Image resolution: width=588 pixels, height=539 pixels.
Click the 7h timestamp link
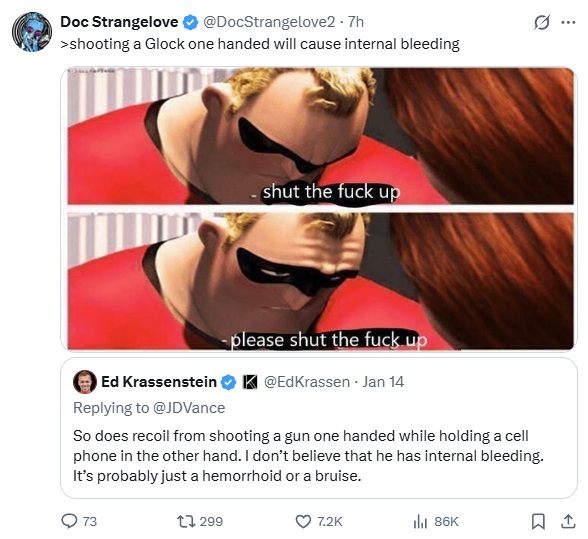pos(356,22)
